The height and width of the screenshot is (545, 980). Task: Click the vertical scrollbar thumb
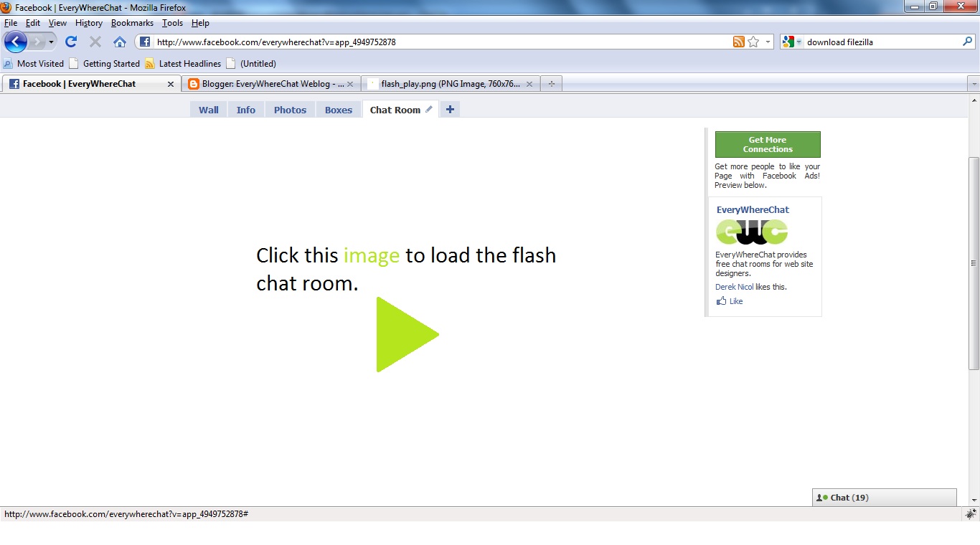point(974,263)
